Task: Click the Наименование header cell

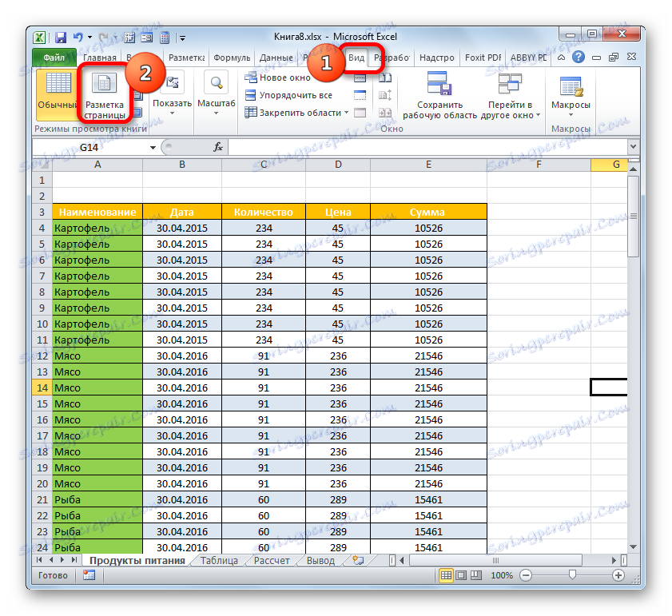Action: pos(97,213)
